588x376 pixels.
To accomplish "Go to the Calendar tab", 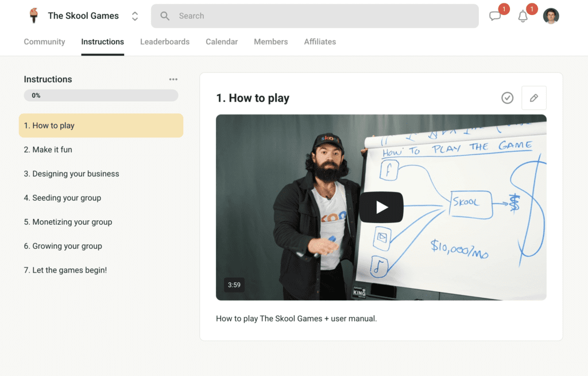I will click(x=222, y=42).
